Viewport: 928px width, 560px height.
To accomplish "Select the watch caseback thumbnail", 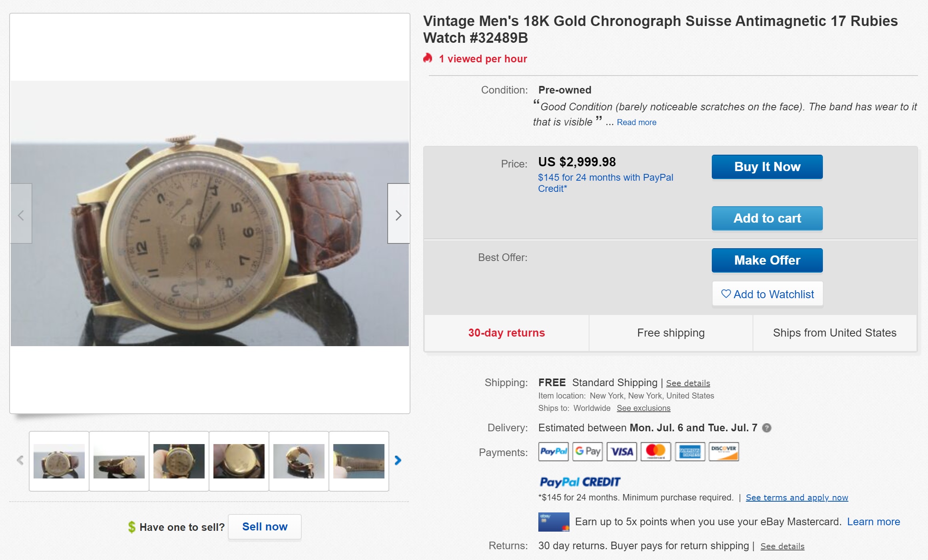I will click(239, 461).
